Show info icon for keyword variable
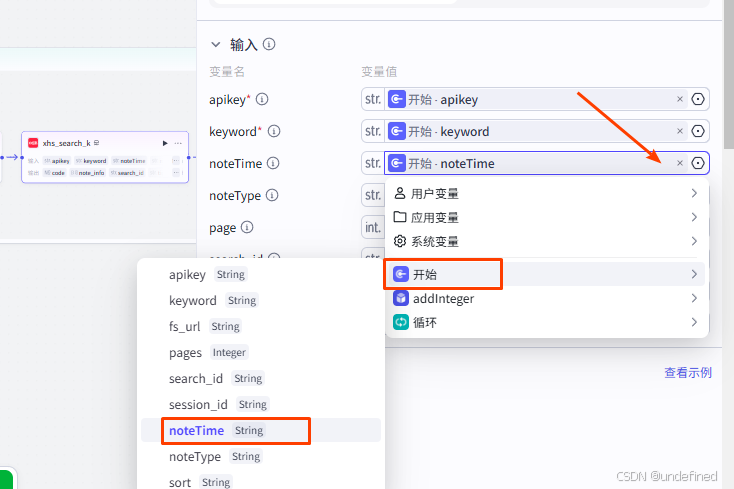The image size is (734, 489). (274, 131)
